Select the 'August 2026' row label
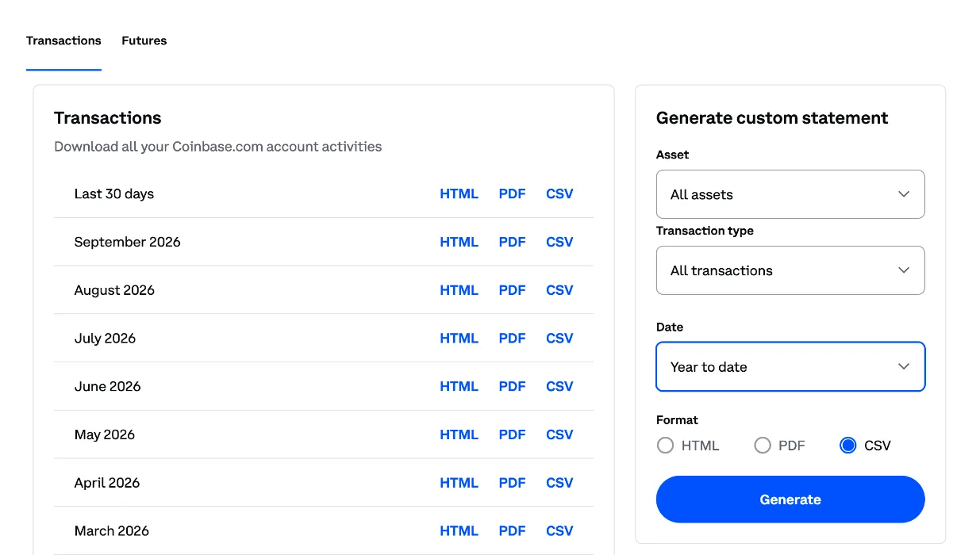980x555 pixels. pos(114,290)
